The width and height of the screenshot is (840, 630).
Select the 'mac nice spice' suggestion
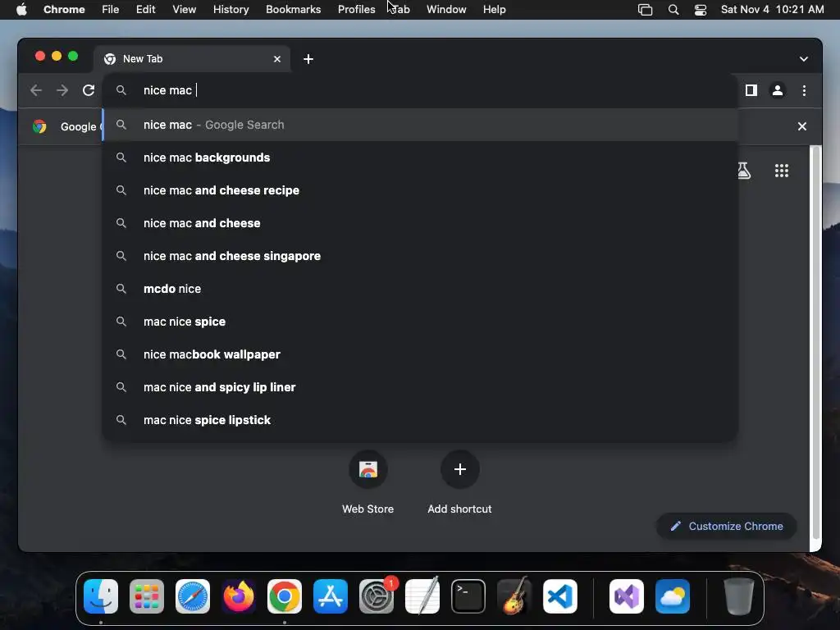[x=420, y=322]
